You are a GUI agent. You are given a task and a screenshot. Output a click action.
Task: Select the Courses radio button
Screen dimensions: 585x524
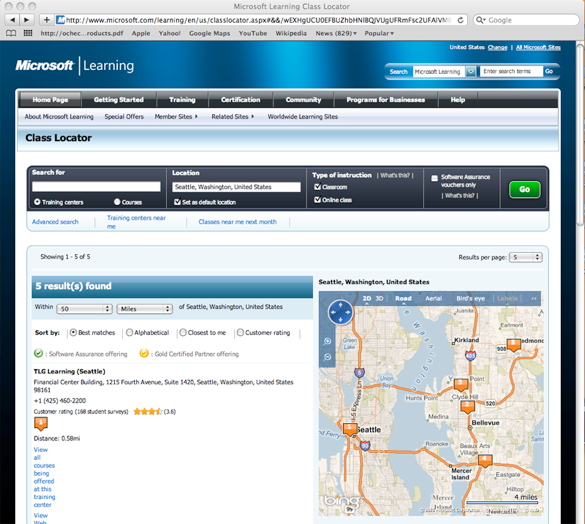117,202
